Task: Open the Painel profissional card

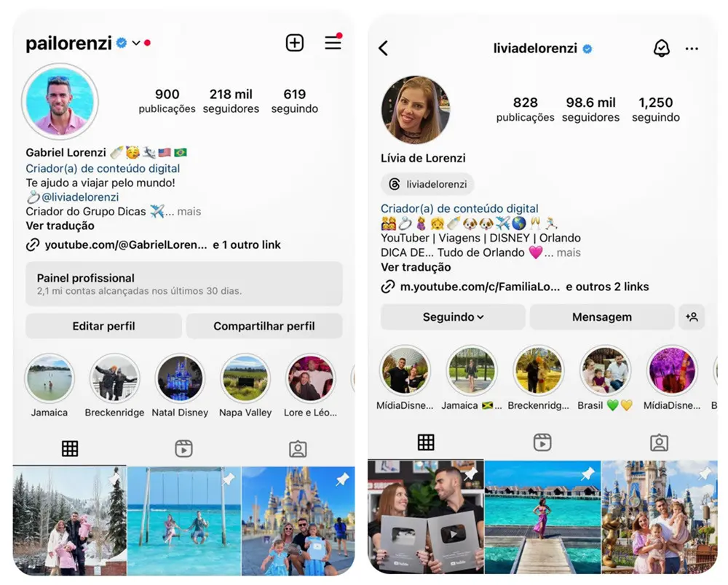Action: (184, 284)
